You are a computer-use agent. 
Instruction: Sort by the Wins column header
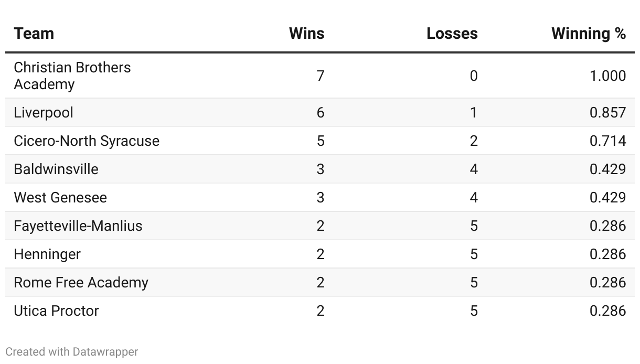306,34
